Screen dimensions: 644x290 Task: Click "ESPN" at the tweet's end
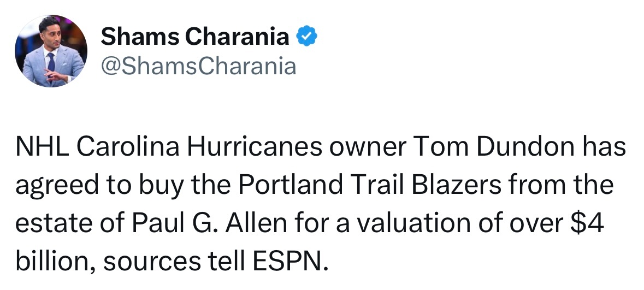click(287, 261)
